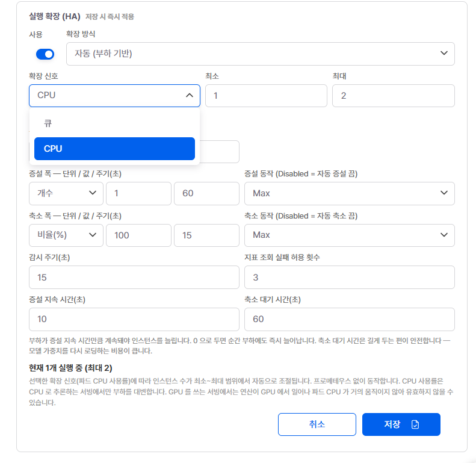Viewport: 476px width, 463px height.
Task: Click the 축소 대기 시간(초) input field
Action: coord(350,319)
